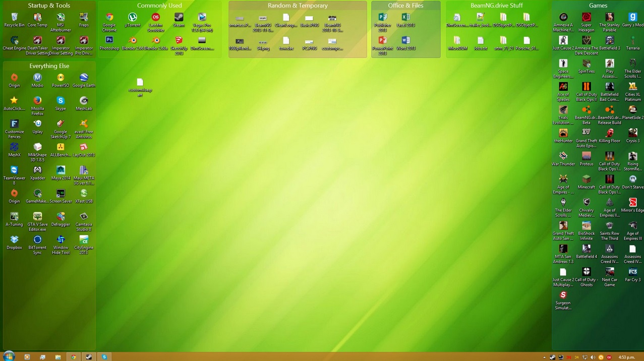
Task: Open Maya 2014 shortcut
Action: 61,173
